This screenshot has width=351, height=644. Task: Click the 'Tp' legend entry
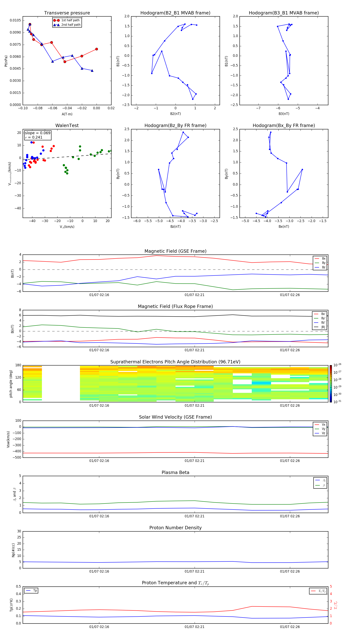point(31,591)
